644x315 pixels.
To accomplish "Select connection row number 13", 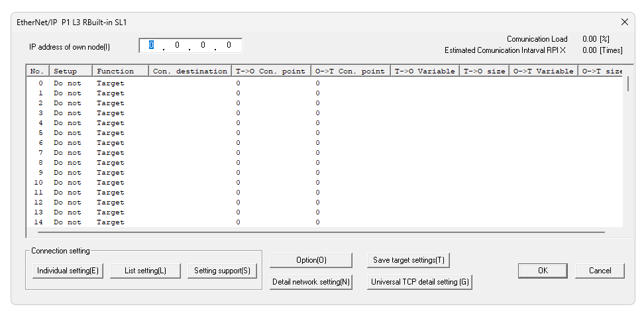I will pos(325,212).
